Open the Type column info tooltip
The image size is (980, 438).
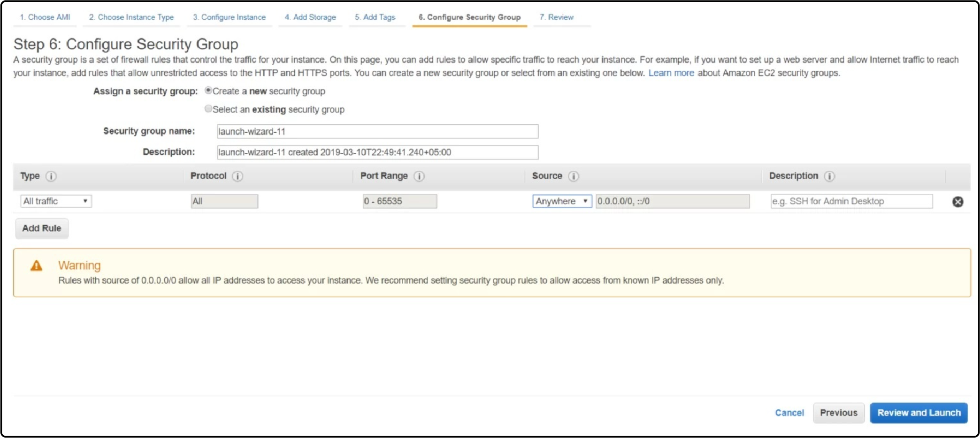[x=51, y=176]
